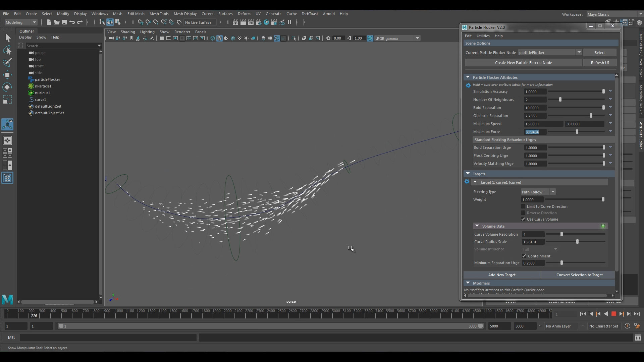Select the Move tool in toolbox
The width and height of the screenshot is (644, 362).
[x=7, y=75]
